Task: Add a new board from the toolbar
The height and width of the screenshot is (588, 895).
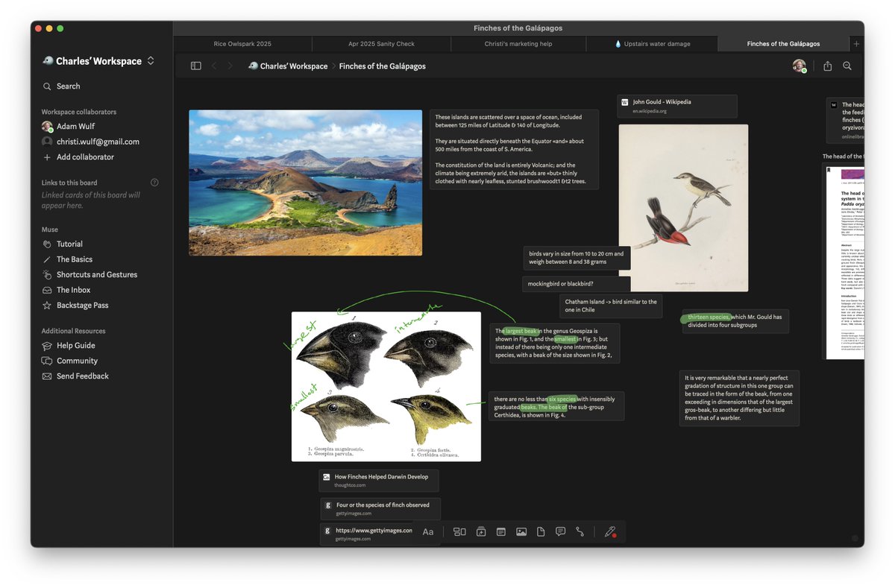Action: [x=481, y=531]
